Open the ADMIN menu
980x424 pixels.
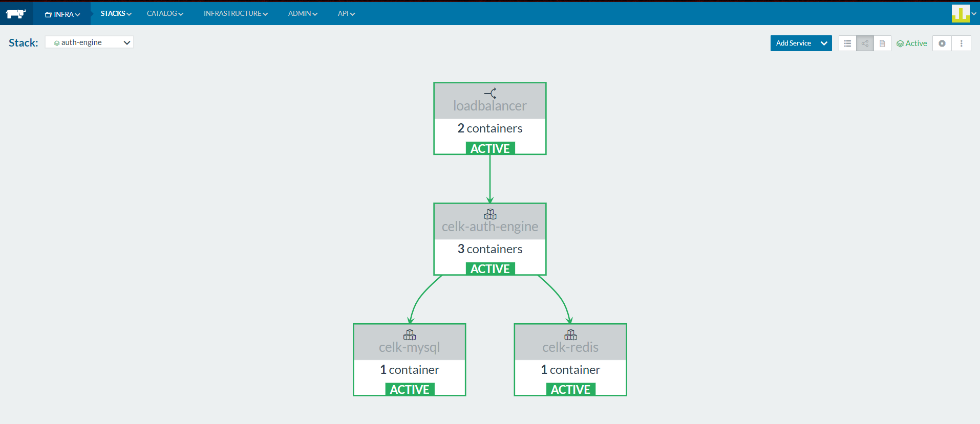tap(303, 13)
